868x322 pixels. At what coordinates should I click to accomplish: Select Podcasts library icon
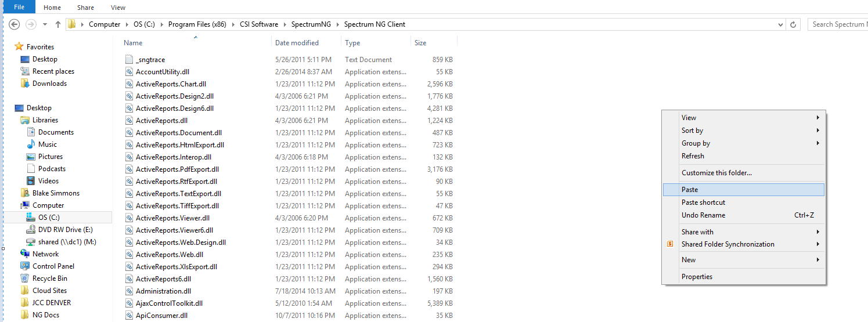[x=31, y=169]
